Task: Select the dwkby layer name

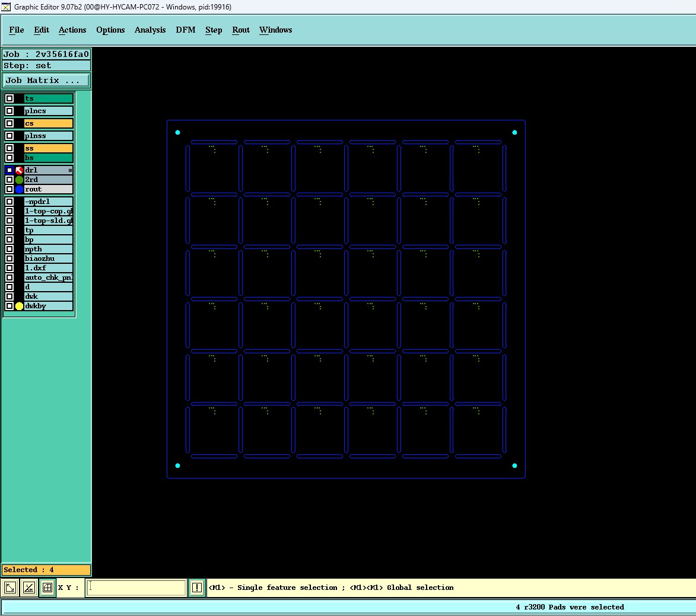Action: pos(49,306)
